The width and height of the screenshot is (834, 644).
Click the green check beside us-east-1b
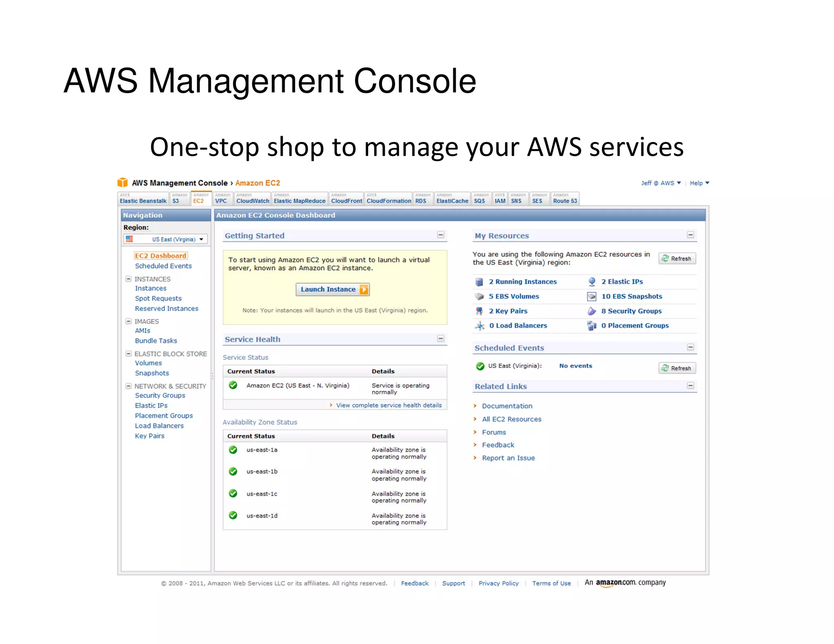tap(233, 471)
